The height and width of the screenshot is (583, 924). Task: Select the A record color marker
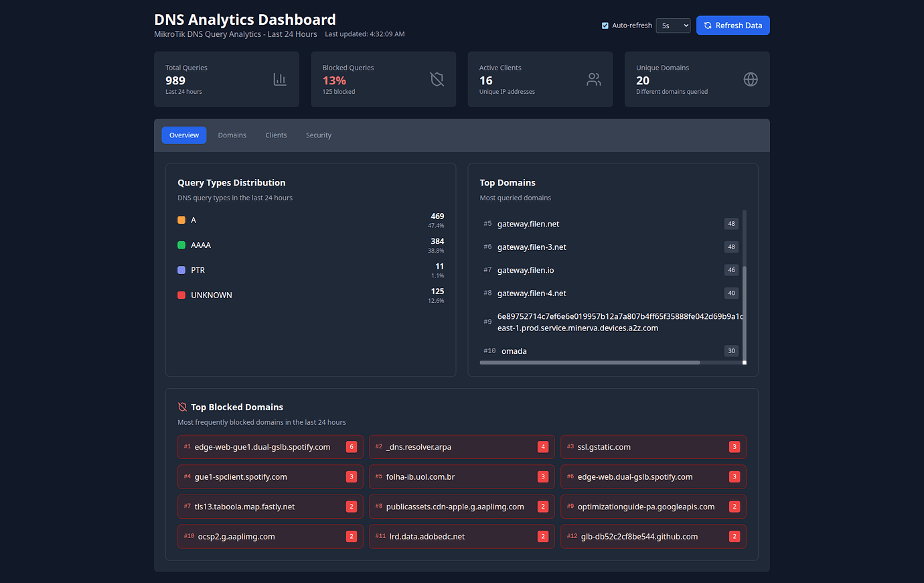(181, 219)
